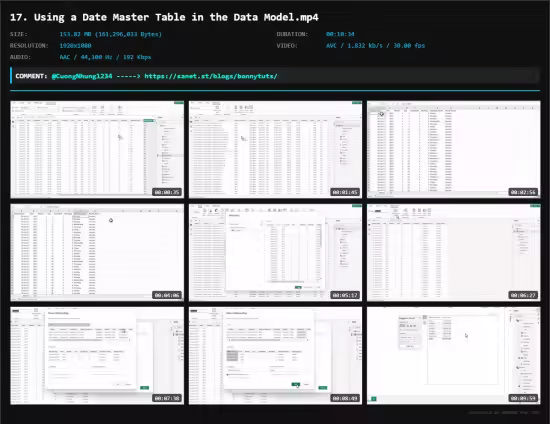This screenshot has height=424, width=550.
Task: Click the video codec value starting 'AVC'
Action: (375, 46)
